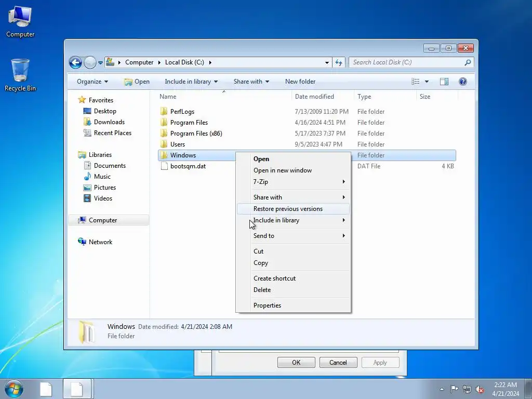The width and height of the screenshot is (532, 399).
Task: Show hidden system tray icons
Action: [x=442, y=389]
